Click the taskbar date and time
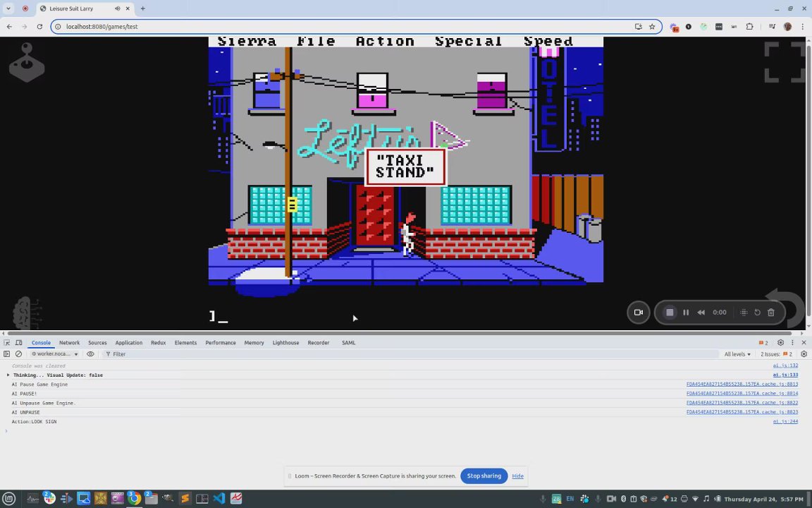The height and width of the screenshot is (508, 812). (x=764, y=500)
